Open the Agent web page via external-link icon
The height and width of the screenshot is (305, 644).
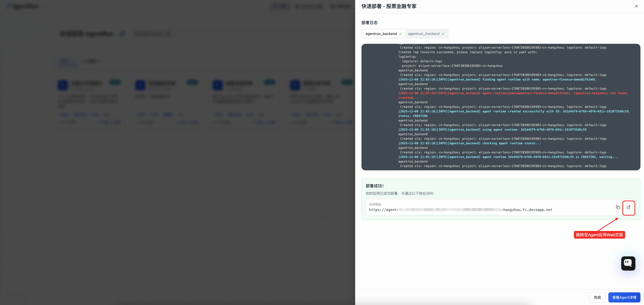pyautogui.click(x=628, y=207)
